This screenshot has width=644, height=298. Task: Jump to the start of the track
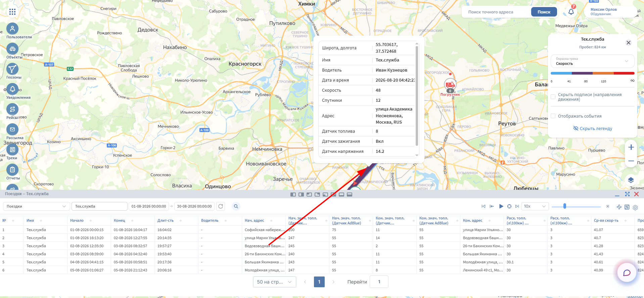(484, 206)
